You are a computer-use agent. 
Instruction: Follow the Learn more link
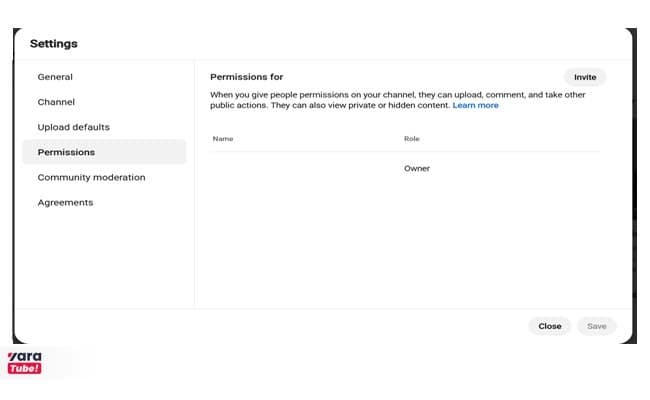coord(475,105)
